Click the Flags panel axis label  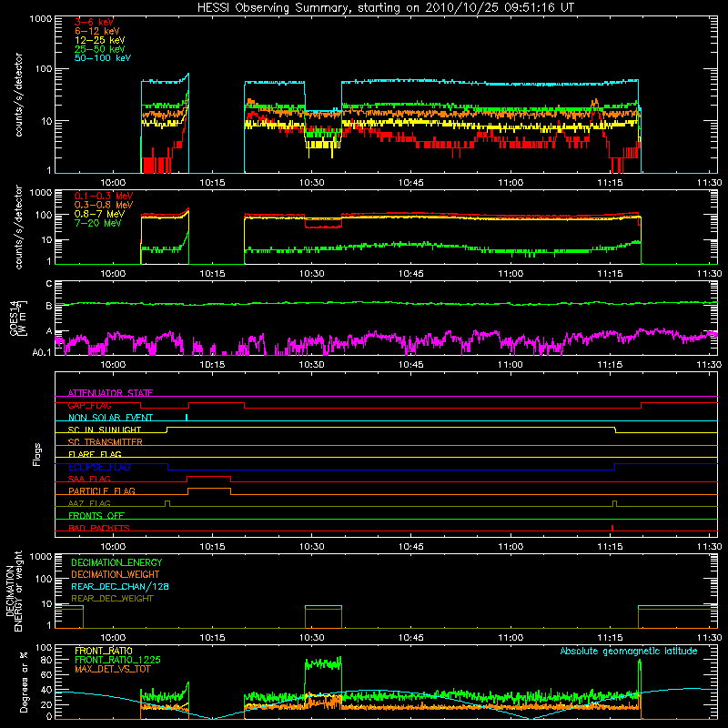(x=37, y=454)
